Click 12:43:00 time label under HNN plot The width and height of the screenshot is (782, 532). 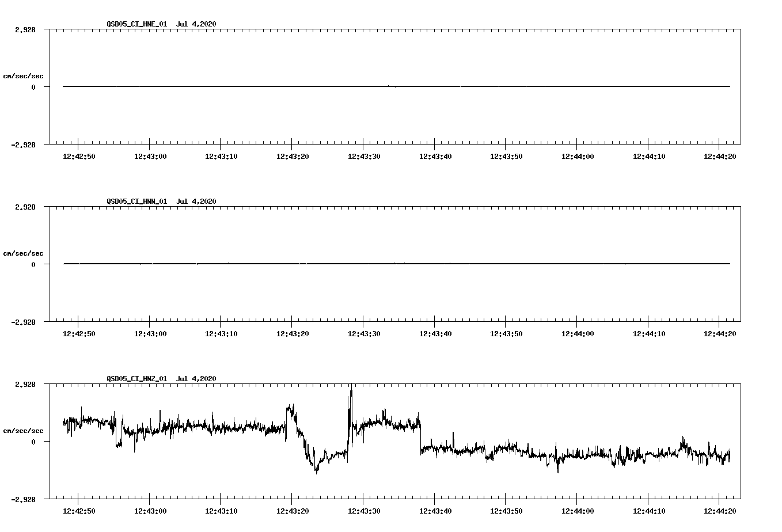tap(150, 334)
